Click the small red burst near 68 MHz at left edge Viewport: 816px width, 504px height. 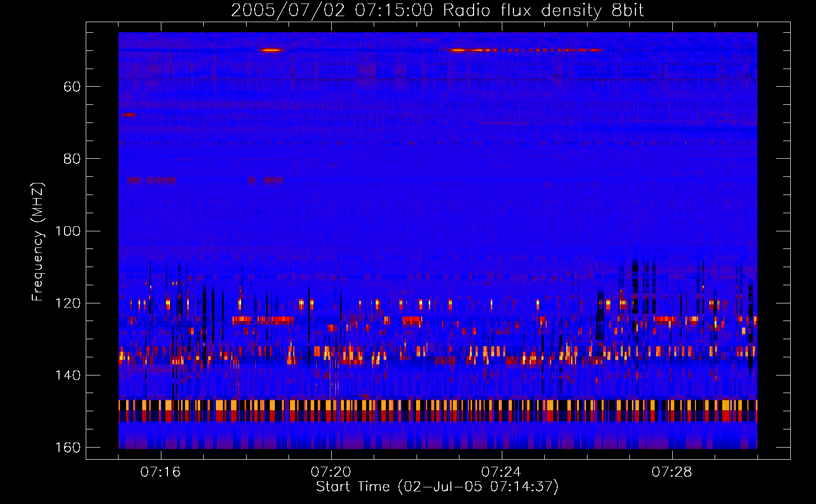(x=128, y=115)
